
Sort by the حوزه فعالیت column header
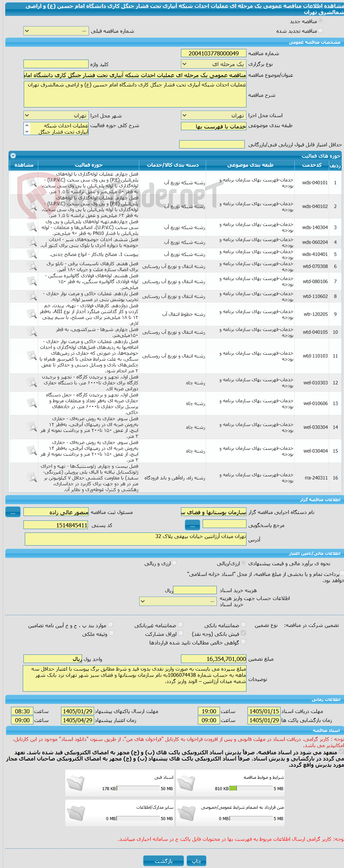pos(89,165)
